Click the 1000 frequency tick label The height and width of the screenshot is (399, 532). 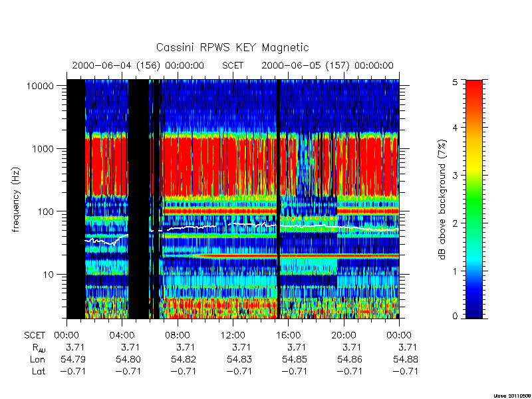tap(43, 148)
